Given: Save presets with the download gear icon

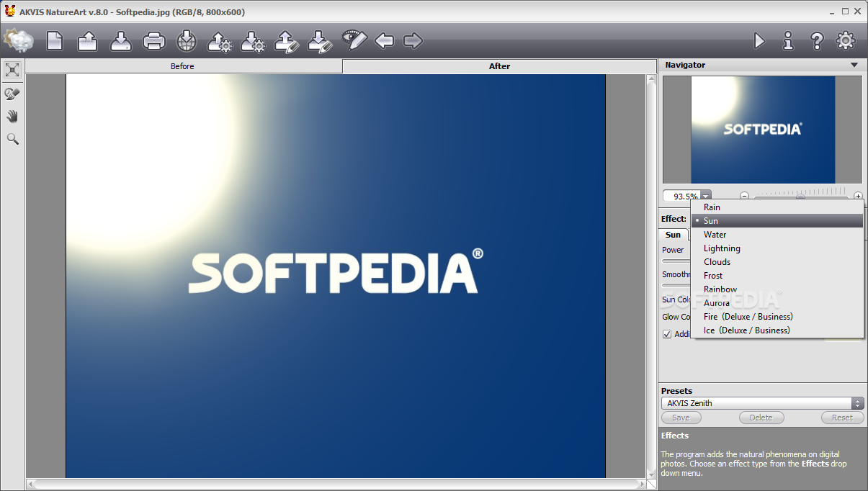Looking at the screenshot, I should coord(253,40).
